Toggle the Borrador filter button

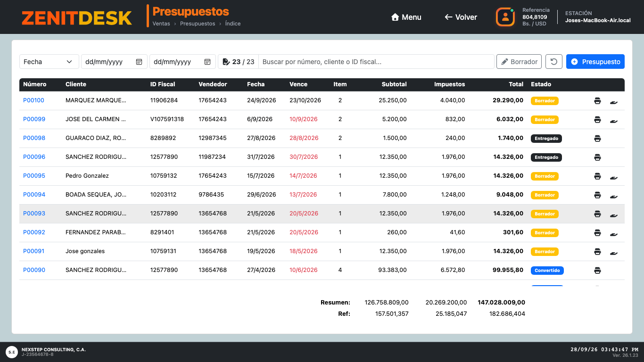519,62
